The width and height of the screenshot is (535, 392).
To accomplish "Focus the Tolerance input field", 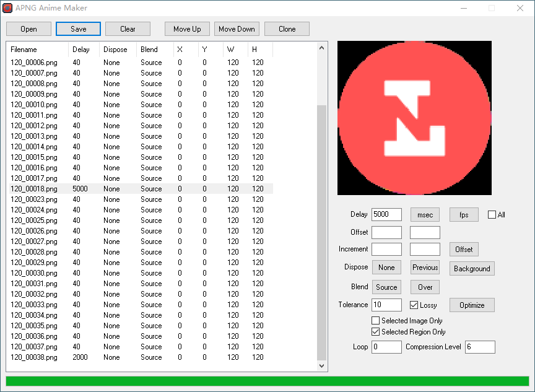I will [386, 305].
